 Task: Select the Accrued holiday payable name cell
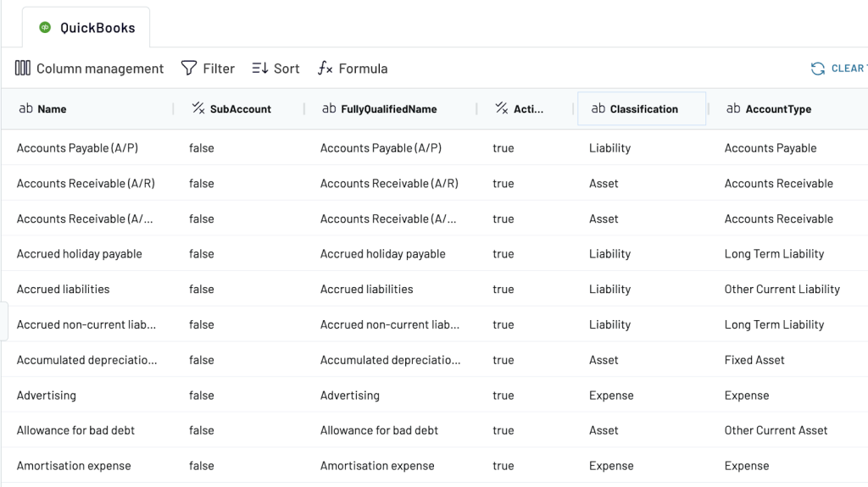tap(79, 254)
